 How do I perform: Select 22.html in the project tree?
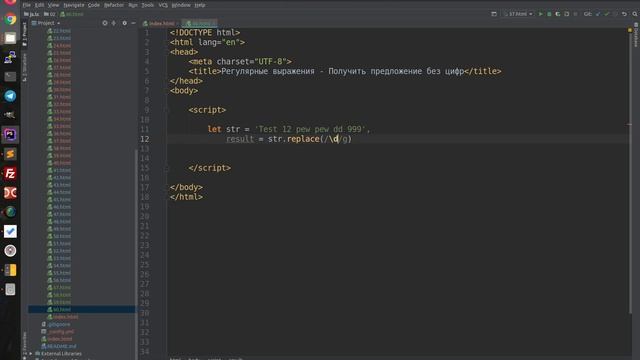click(59, 31)
